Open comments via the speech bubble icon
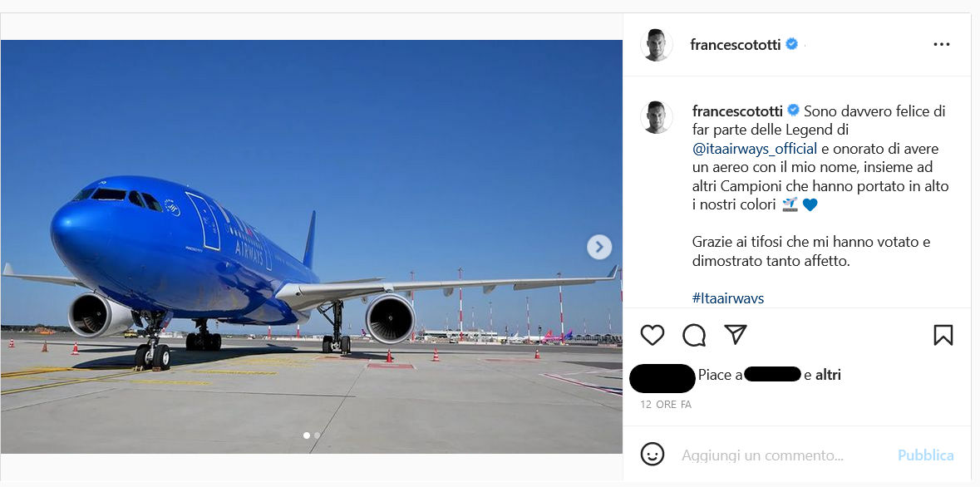This screenshot has height=487, width=980. click(694, 335)
